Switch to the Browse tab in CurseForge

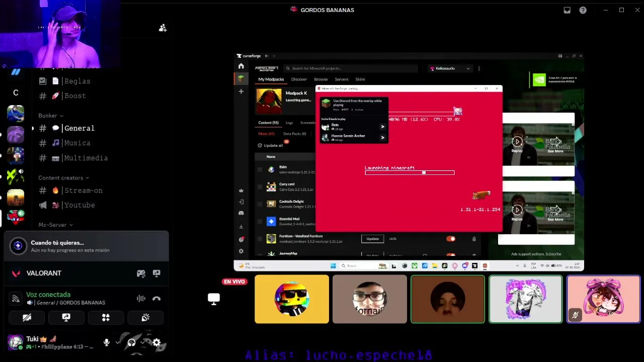click(321, 79)
